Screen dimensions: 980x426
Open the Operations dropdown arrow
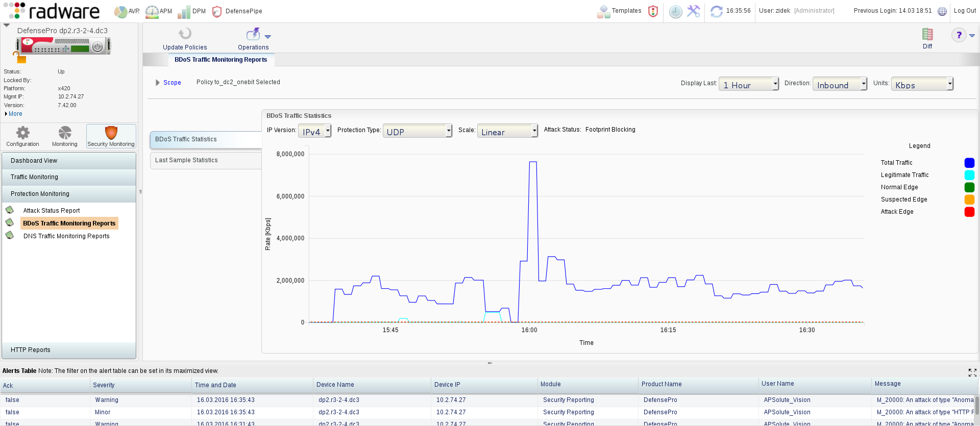(268, 37)
